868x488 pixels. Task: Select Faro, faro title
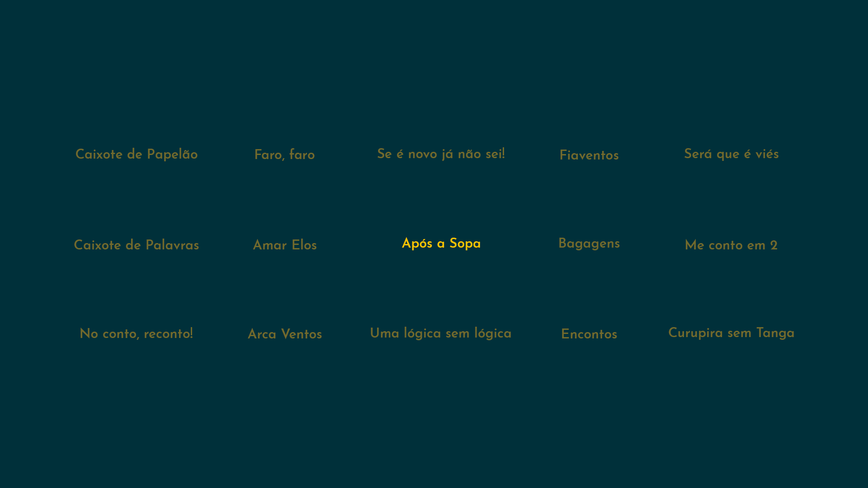click(x=284, y=155)
